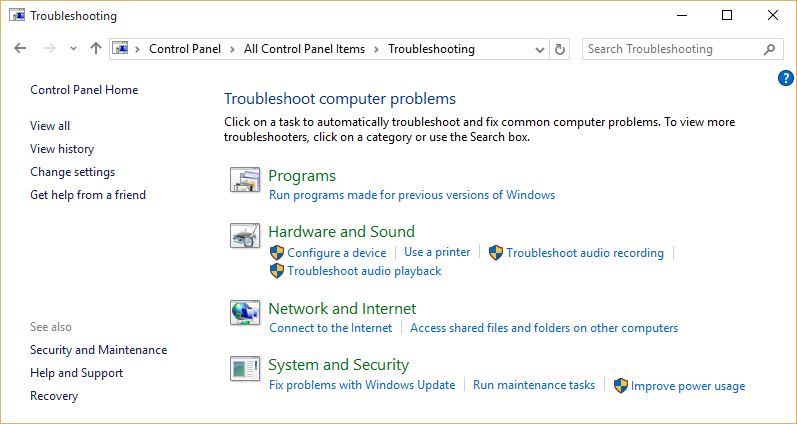Click Connect to the Internet link
Screen dimensions: 797x424
pyautogui.click(x=330, y=328)
